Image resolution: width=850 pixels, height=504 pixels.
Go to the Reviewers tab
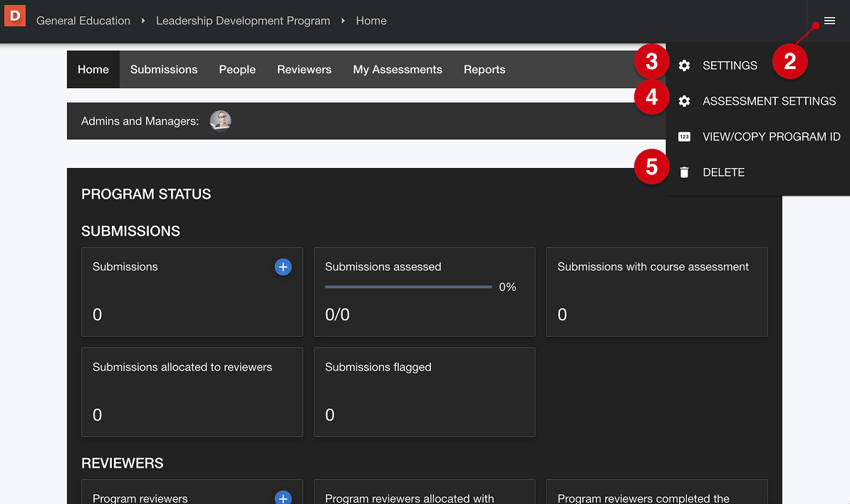(x=304, y=69)
